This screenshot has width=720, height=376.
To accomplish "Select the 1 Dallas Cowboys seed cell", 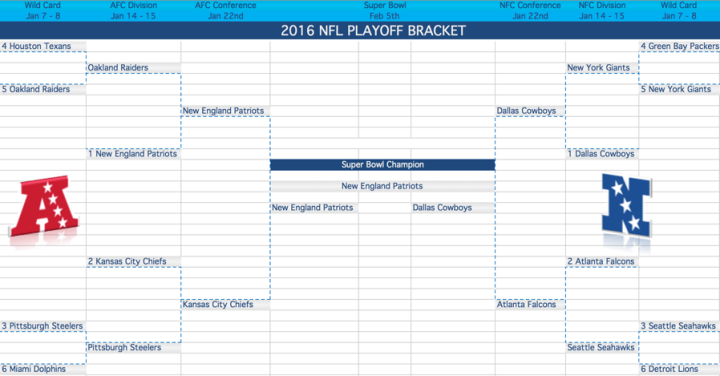I will [602, 154].
